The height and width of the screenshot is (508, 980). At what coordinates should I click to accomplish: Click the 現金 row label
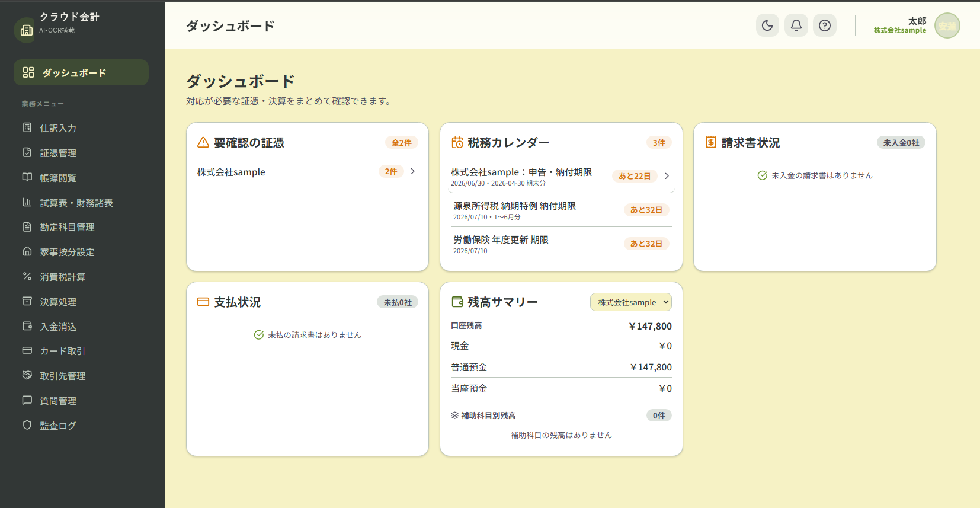tap(460, 346)
